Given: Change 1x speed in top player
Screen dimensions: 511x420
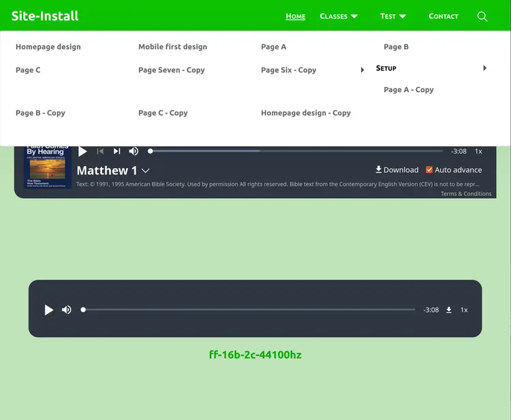Looking at the screenshot, I should tap(478, 151).
